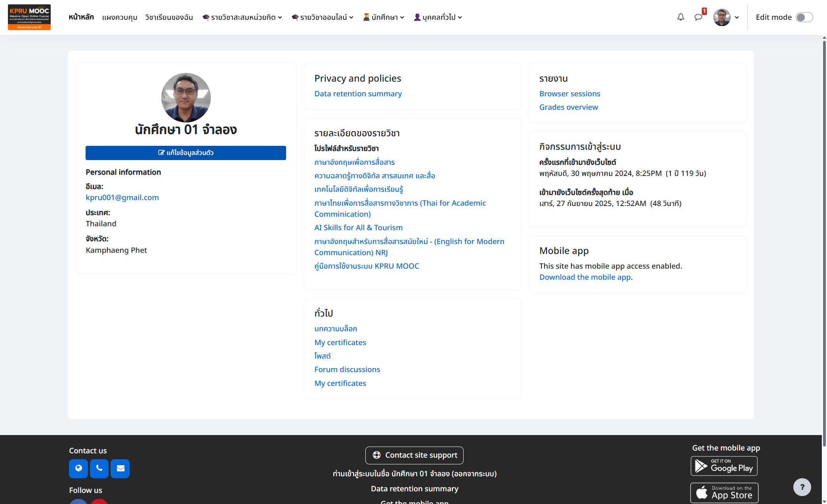The image size is (827, 504).
Task: Expand the รายวิชาออนไลน์ dropdown menu
Action: (323, 17)
